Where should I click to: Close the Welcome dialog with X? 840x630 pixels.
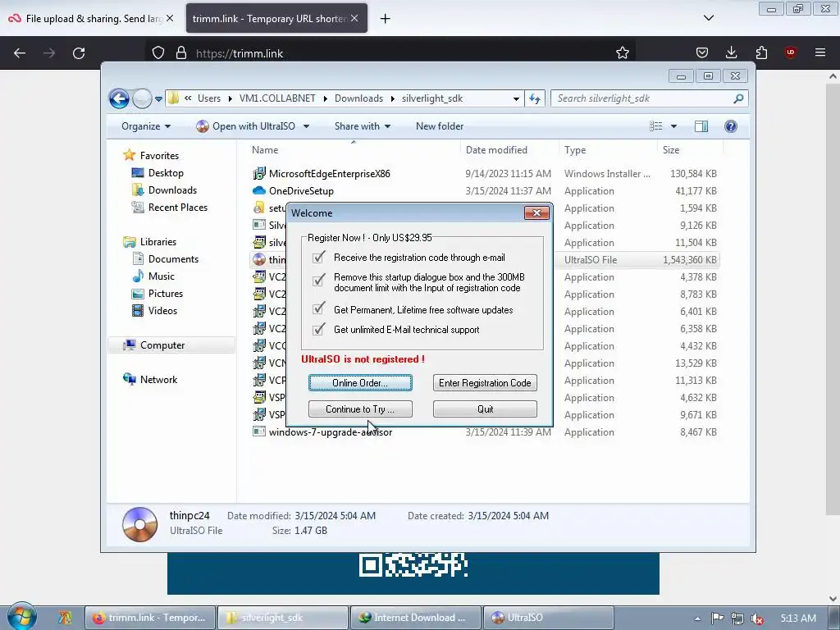[x=536, y=212]
